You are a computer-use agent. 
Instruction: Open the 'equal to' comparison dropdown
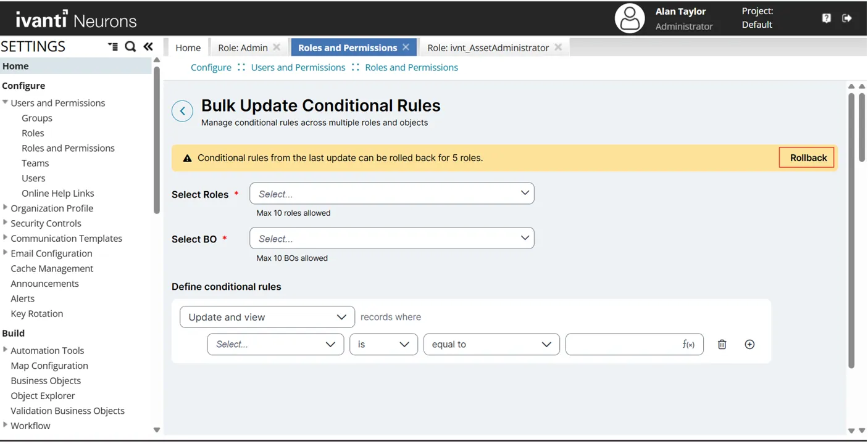tap(491, 345)
